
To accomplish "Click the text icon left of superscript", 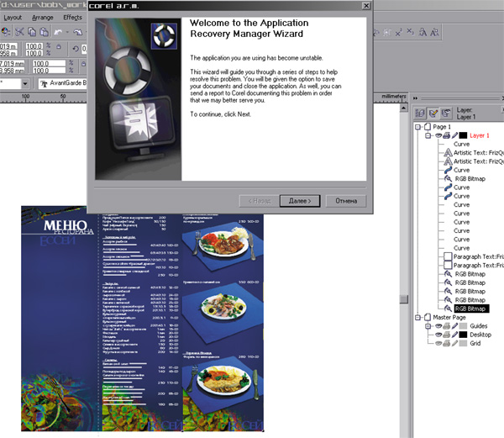I will pos(387,33).
